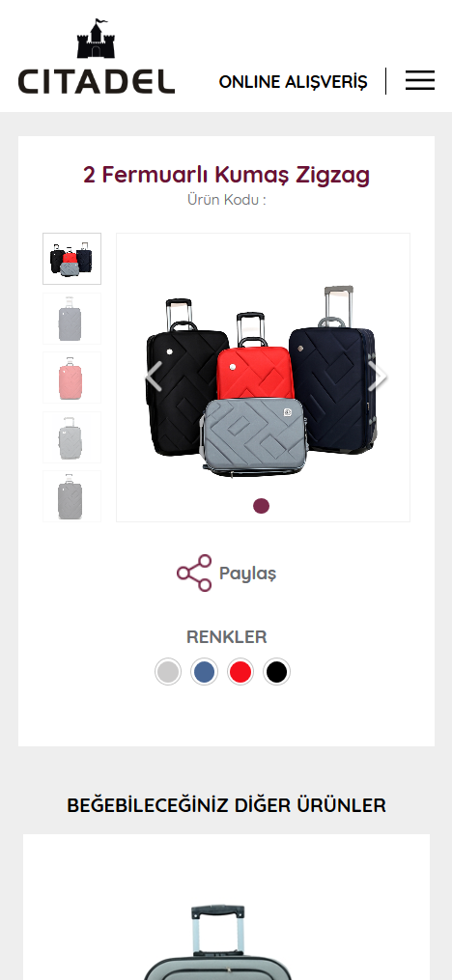Open the hamburger menu
452x980 pixels.
tap(419, 81)
